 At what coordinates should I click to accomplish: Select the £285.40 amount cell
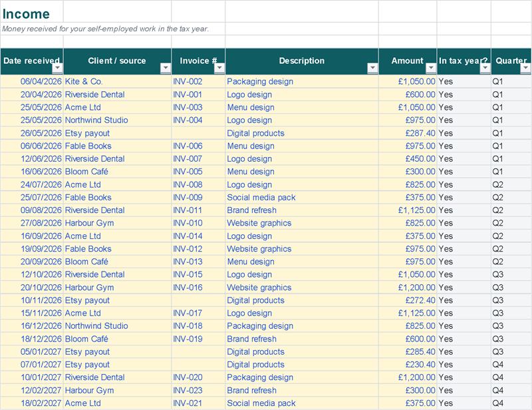(408, 351)
